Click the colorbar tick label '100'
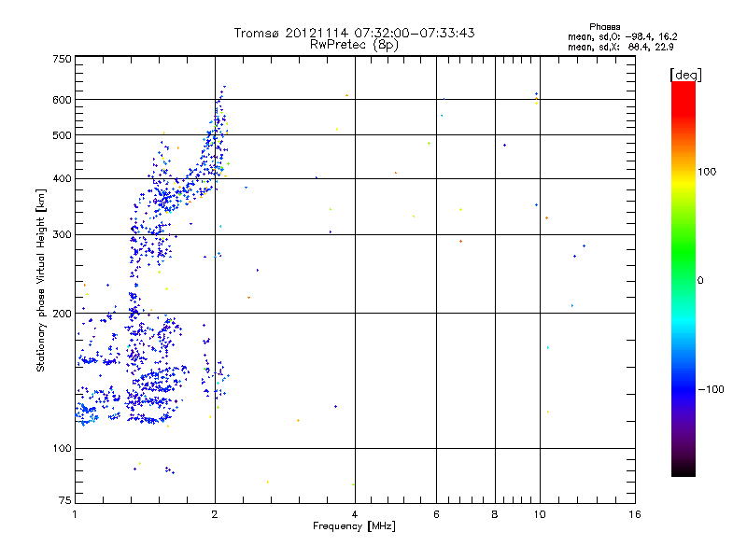 (x=707, y=172)
